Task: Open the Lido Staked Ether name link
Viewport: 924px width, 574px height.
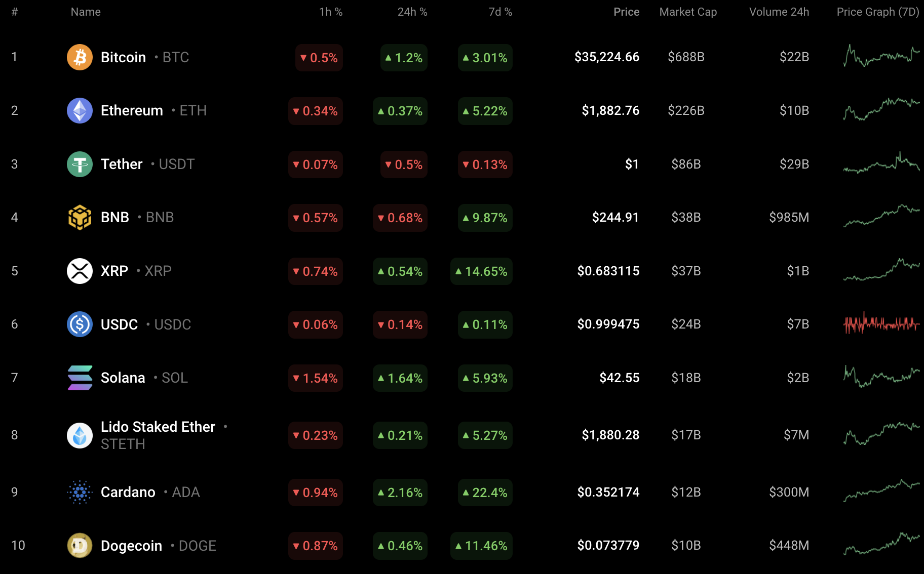Action: pos(158,427)
